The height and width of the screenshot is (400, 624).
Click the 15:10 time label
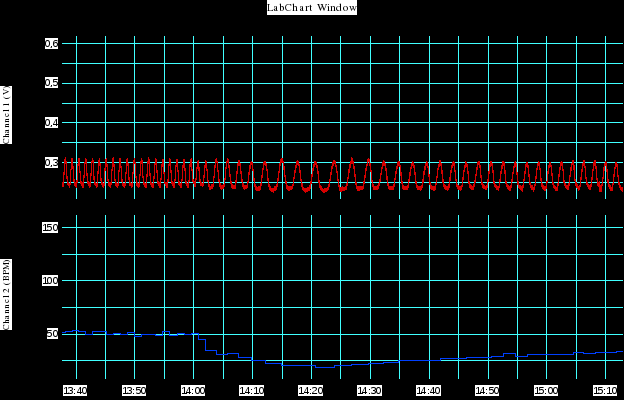[605, 390]
